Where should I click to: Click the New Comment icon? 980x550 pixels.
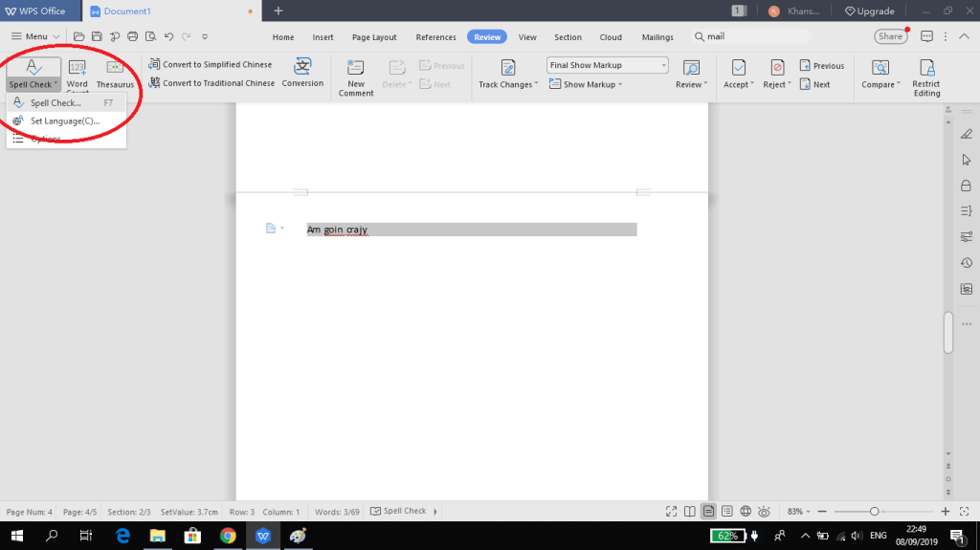click(x=355, y=67)
